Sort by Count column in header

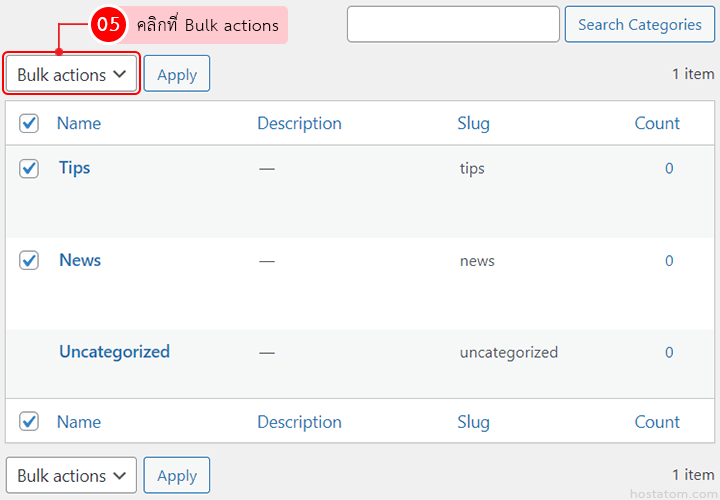click(x=657, y=123)
